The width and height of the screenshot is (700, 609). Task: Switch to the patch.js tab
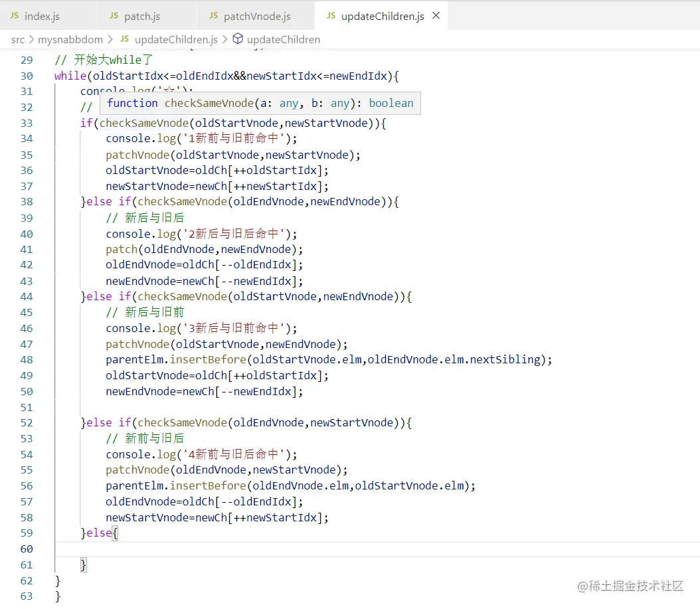click(x=142, y=16)
